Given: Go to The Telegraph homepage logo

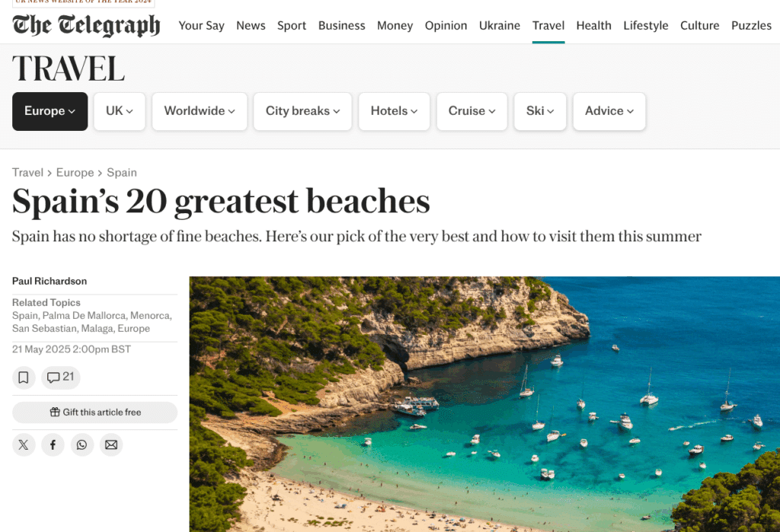Looking at the screenshot, I should (86, 25).
